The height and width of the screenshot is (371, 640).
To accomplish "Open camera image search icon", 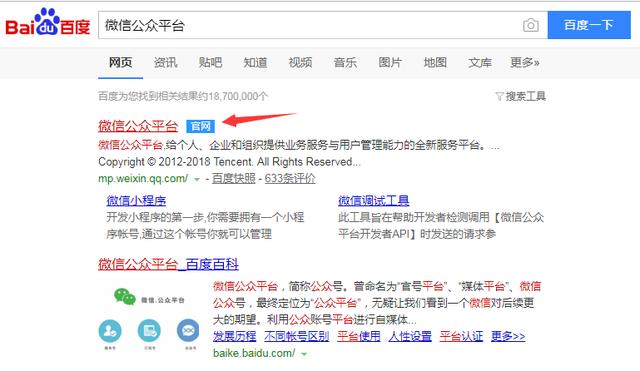I will (x=531, y=25).
